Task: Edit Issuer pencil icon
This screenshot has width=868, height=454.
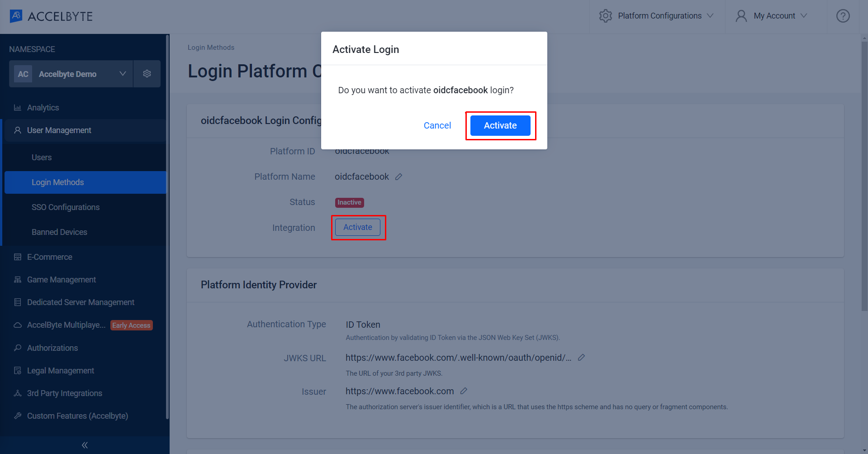Action: point(464,391)
